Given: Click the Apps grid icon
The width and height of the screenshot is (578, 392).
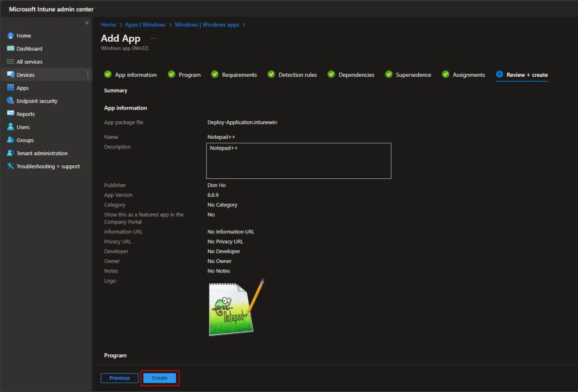Looking at the screenshot, I should click(x=10, y=87).
